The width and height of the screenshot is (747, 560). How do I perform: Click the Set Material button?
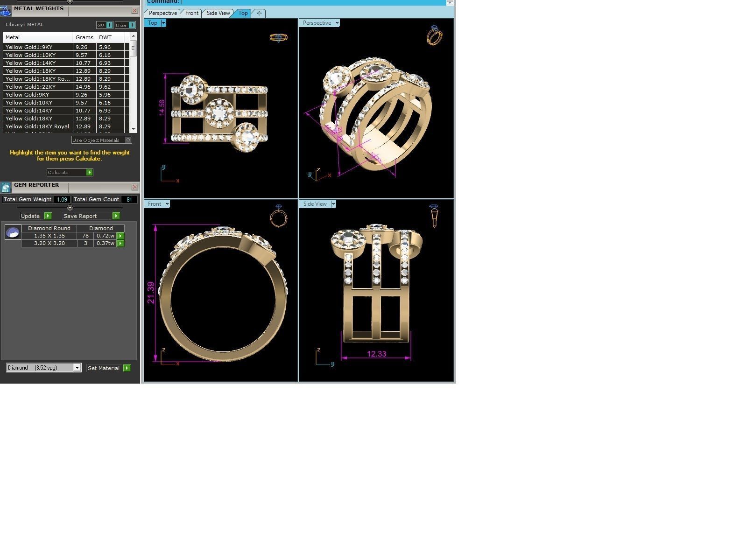tap(108, 368)
